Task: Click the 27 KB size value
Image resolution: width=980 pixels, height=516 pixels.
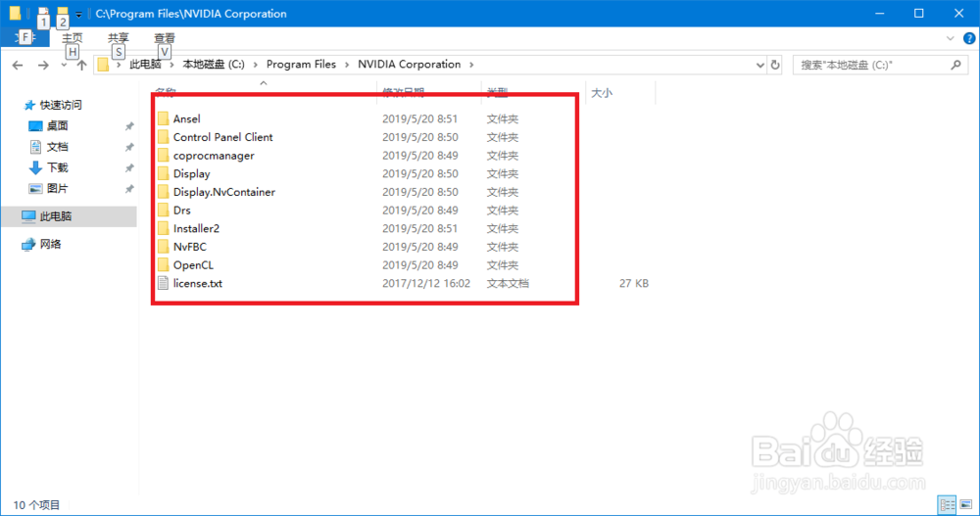Action: [634, 283]
